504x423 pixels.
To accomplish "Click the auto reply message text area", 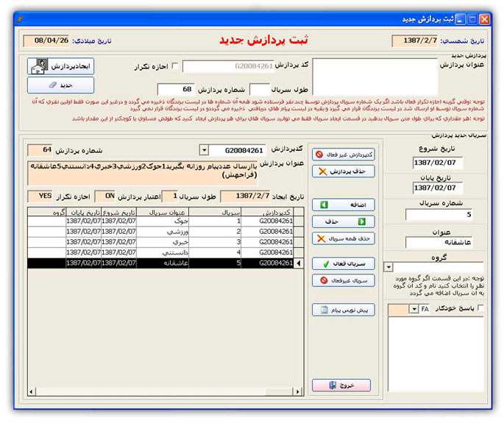I will (436, 354).
